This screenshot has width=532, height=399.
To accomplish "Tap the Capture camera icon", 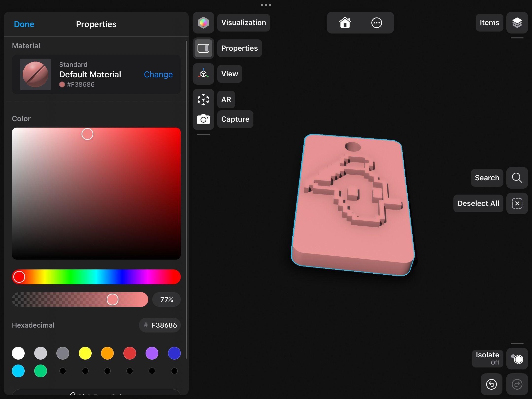I will pos(203,120).
